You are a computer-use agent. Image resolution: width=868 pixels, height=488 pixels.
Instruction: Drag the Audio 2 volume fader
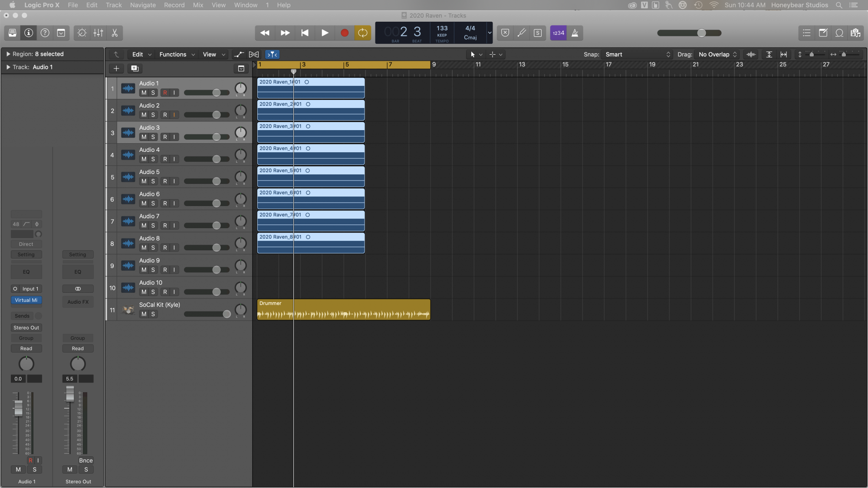(x=216, y=115)
